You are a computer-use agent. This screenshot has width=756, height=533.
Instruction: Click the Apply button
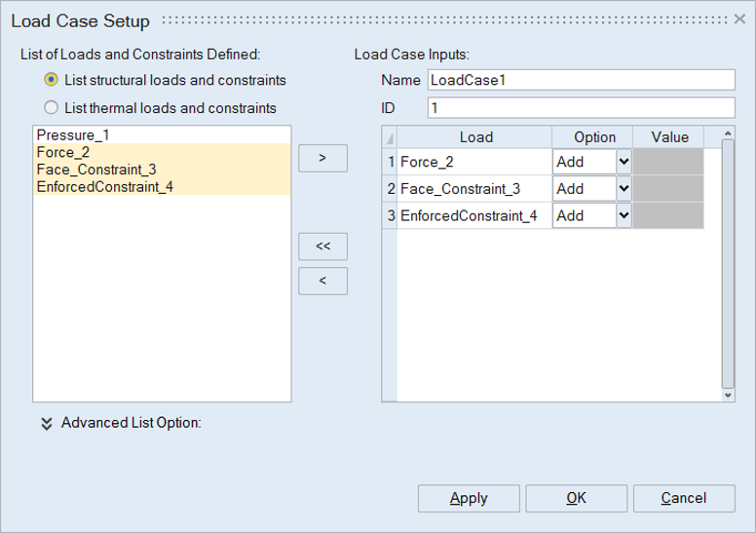point(469,498)
